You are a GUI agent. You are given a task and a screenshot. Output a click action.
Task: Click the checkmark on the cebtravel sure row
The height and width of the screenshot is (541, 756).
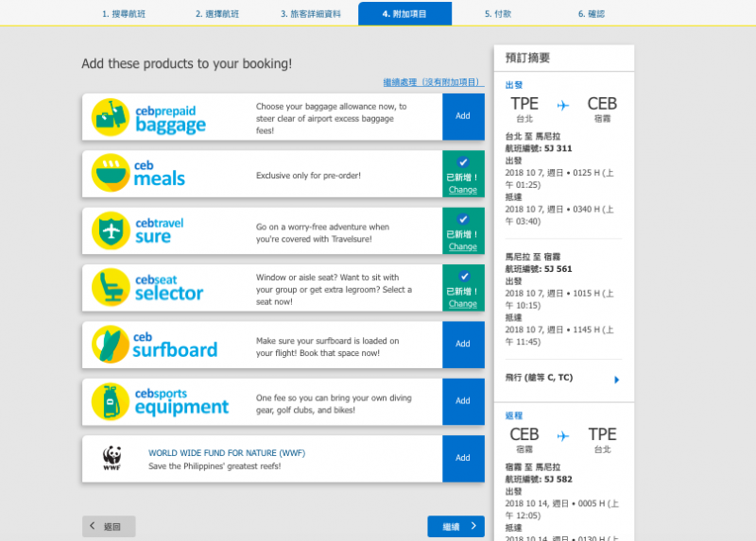[463, 219]
